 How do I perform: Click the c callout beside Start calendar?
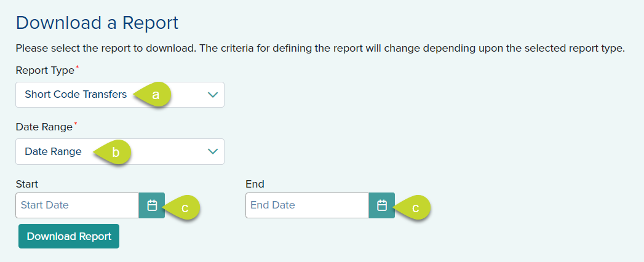coord(185,208)
